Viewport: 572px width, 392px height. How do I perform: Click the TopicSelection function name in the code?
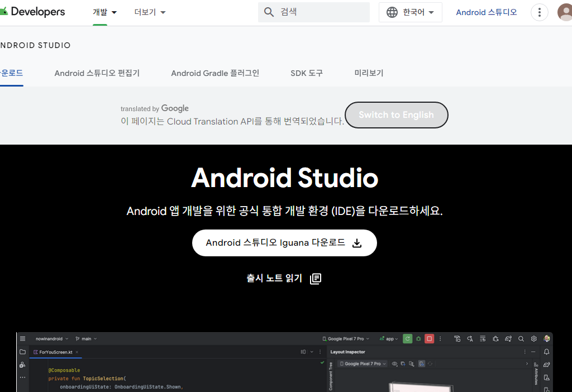coord(103,379)
